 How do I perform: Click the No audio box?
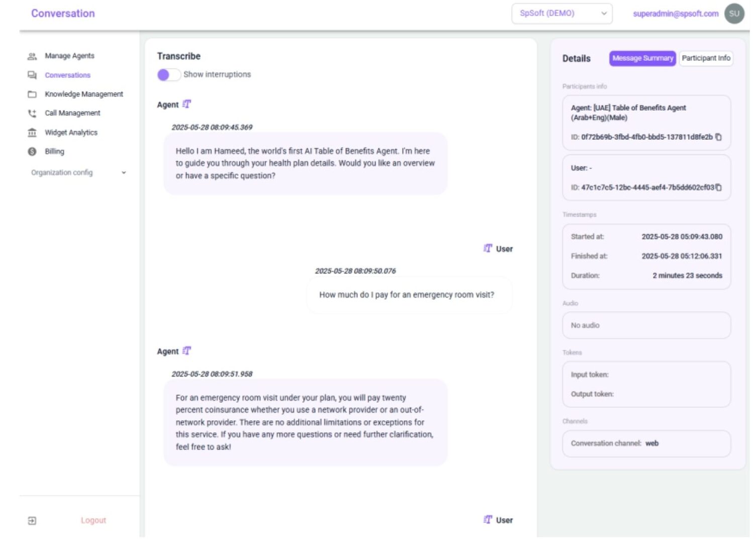[x=646, y=325]
